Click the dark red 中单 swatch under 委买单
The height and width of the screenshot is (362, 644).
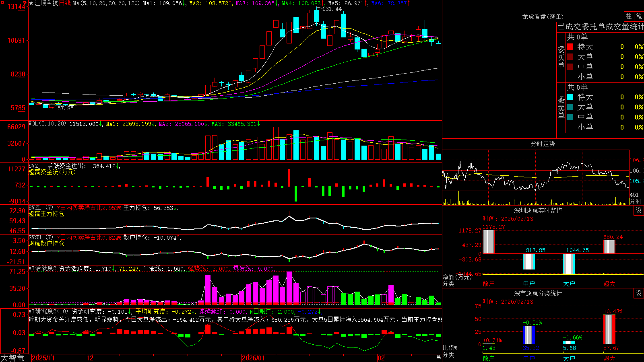click(x=570, y=67)
